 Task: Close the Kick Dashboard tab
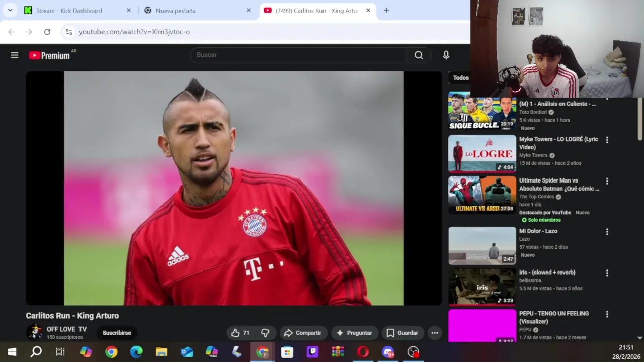coord(129,11)
